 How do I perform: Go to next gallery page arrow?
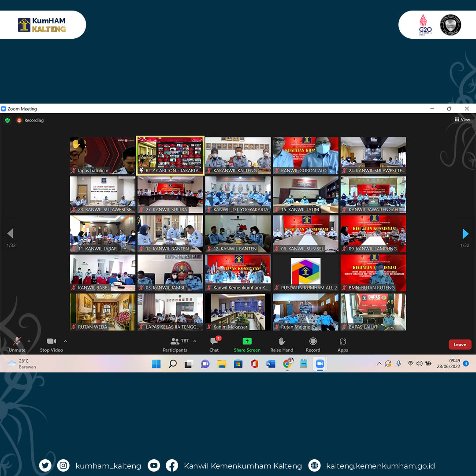465,234
